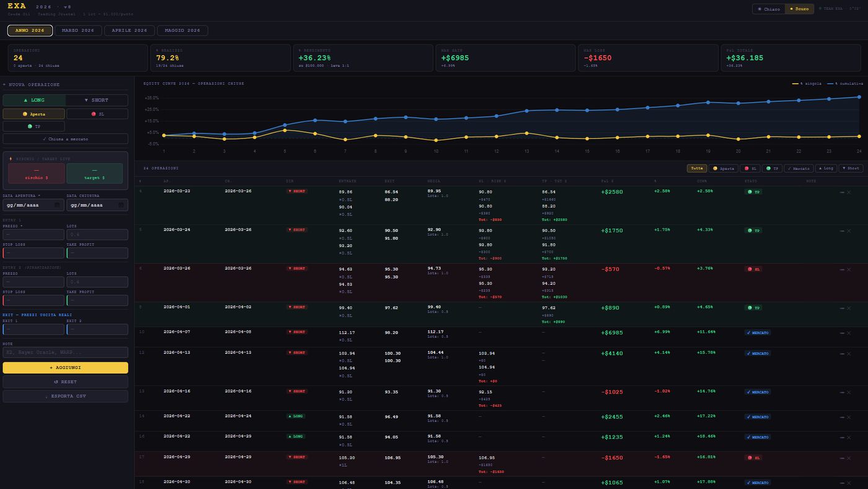This screenshot has height=489, width=868.
Task: Click the '% singola' chart legend item
Action: 807,83
